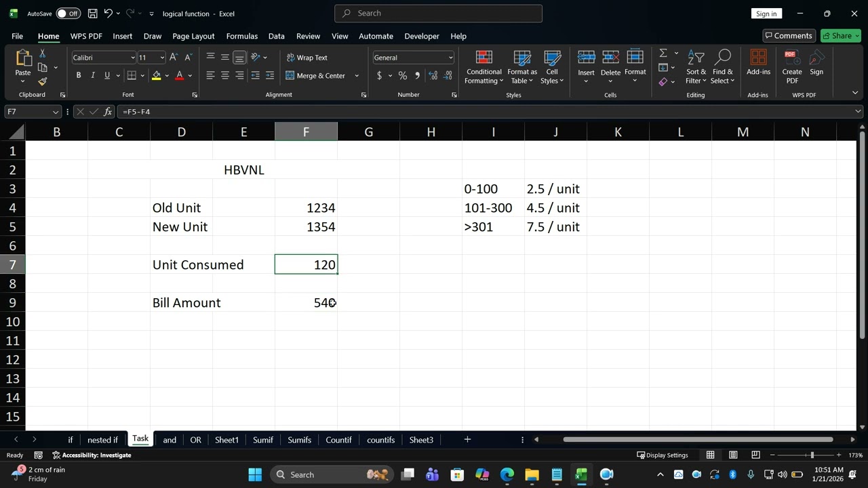This screenshot has height=488, width=868.
Task: Add a new sheet with plus button
Action: pyautogui.click(x=467, y=440)
